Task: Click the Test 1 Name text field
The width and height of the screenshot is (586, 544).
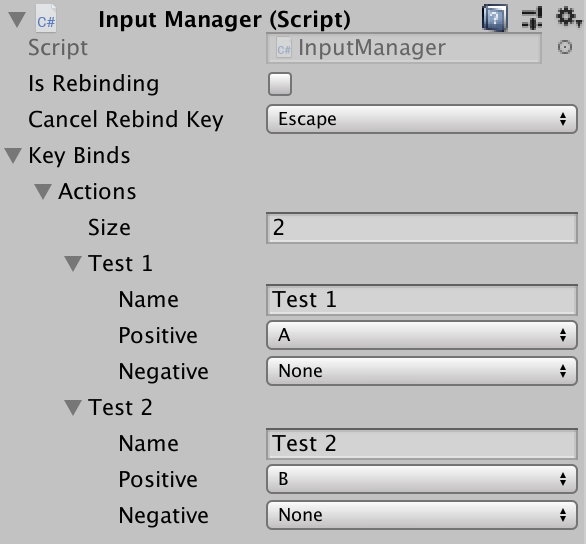Action: point(422,300)
